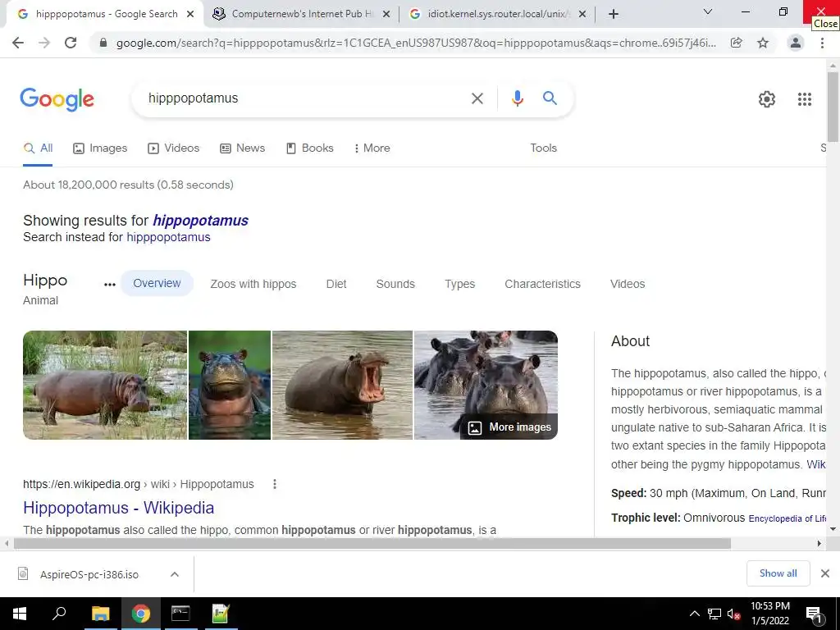Select the Sounds chip
Image resolution: width=840 pixels, height=630 pixels.
click(395, 284)
